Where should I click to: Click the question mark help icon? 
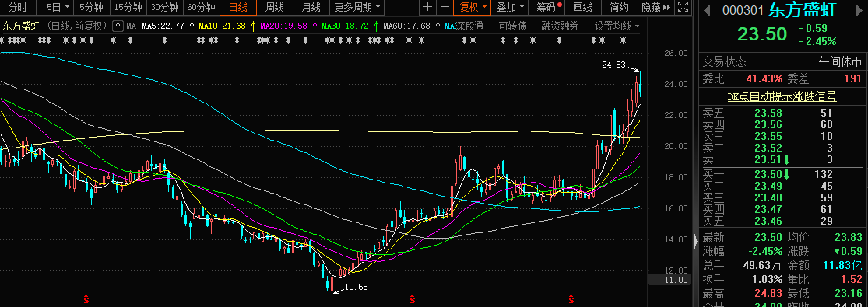pos(118,26)
